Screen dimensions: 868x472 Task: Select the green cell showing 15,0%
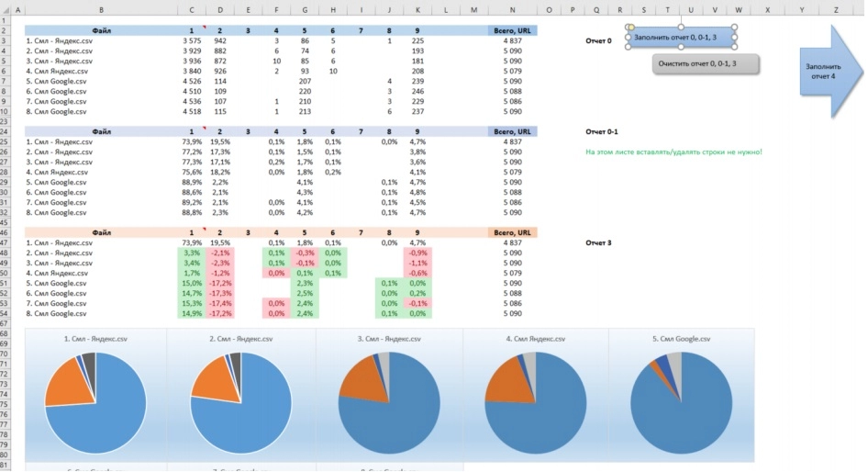tap(192, 283)
